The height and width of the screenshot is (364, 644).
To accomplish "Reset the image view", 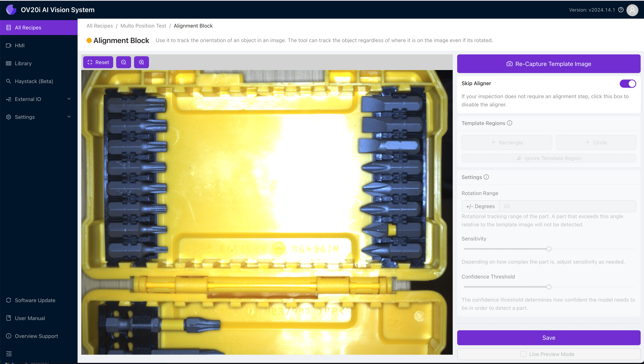I will coord(98,62).
